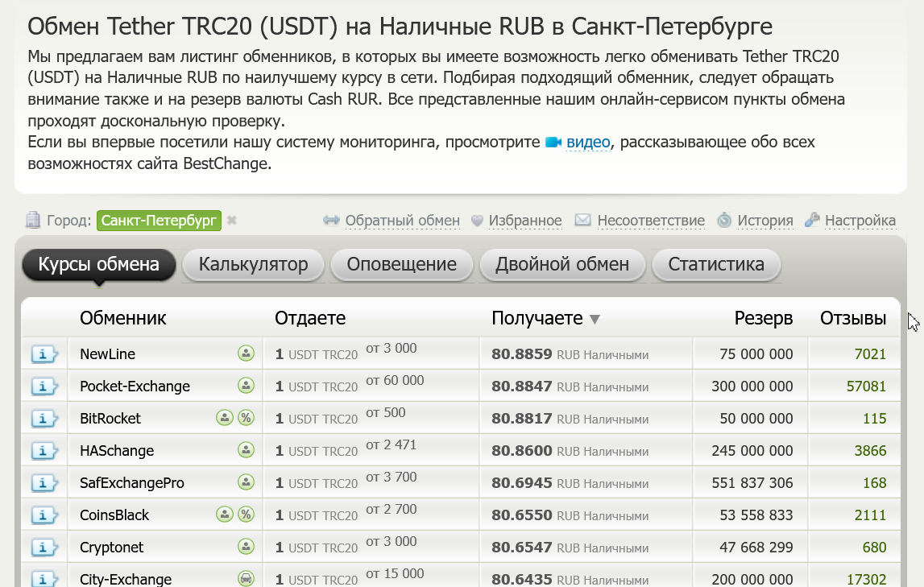924x587 pixels.
Task: Open info icon for City-Exchange
Action: tap(44, 579)
